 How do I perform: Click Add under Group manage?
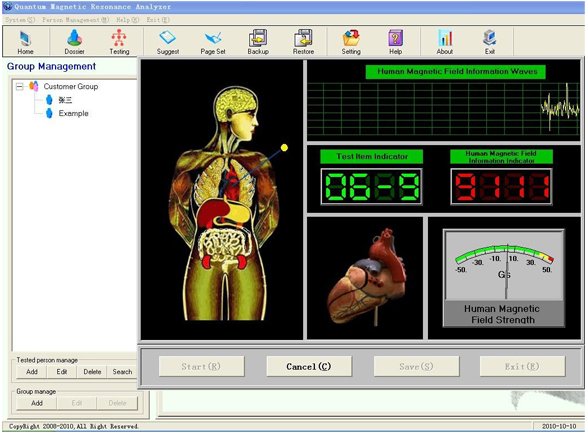click(x=37, y=403)
